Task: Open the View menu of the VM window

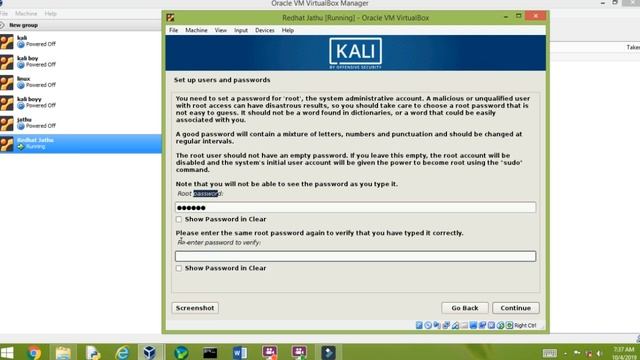Action: 221,30
